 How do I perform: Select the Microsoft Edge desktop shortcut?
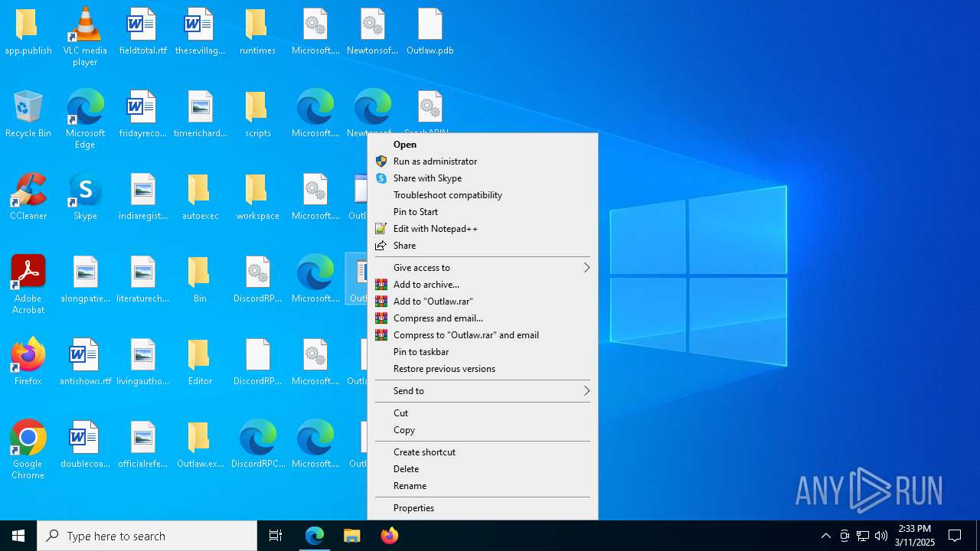(85, 107)
